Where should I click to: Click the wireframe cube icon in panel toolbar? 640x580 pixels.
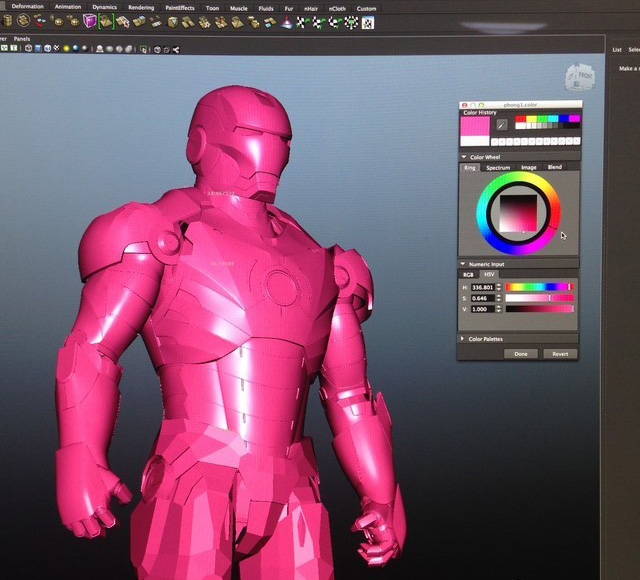coord(27,47)
